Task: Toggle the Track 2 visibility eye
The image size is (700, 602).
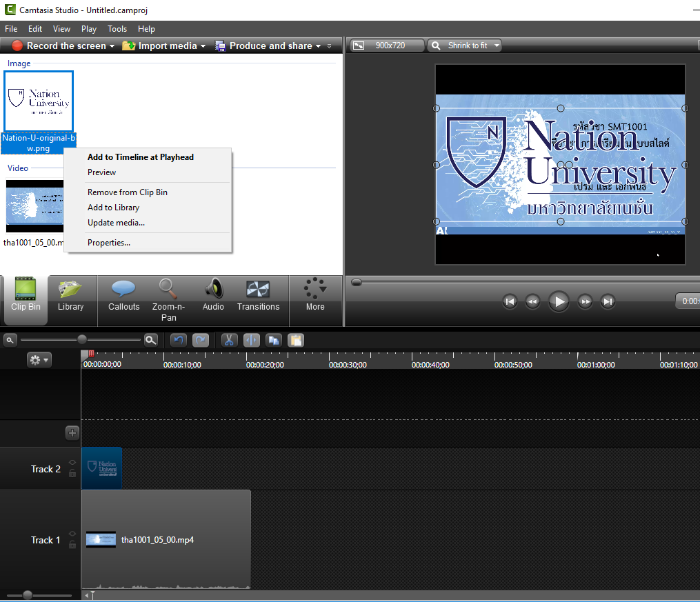Action: (72, 463)
